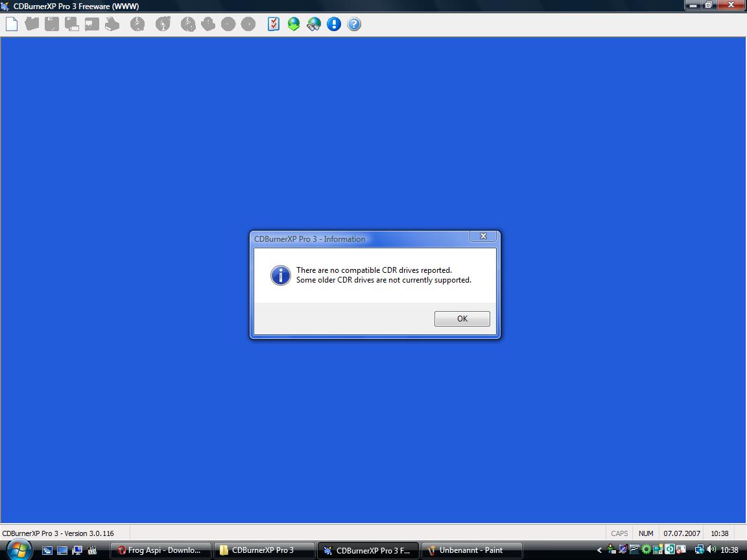Click the green gear tray icon
747x560 pixels.
(x=646, y=549)
